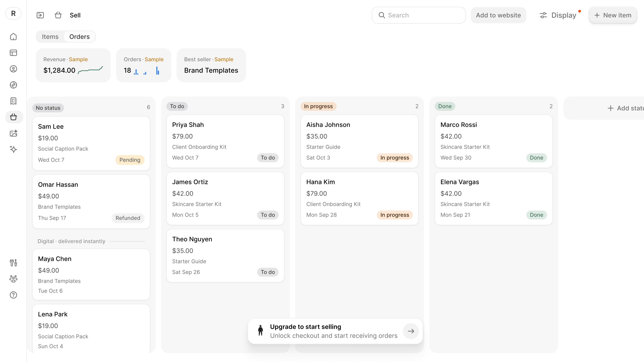The height and width of the screenshot is (362, 644).
Task: Switch to the Orders tab
Action: (79, 37)
